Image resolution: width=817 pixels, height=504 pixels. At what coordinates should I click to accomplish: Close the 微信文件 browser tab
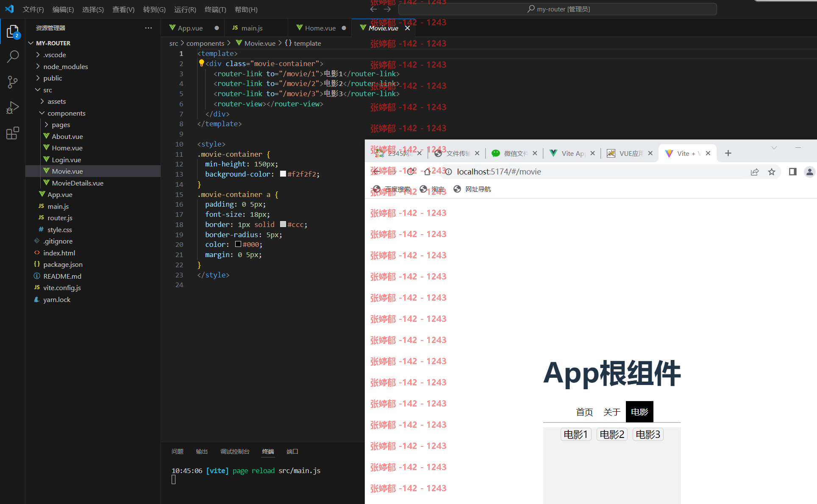pyautogui.click(x=535, y=153)
